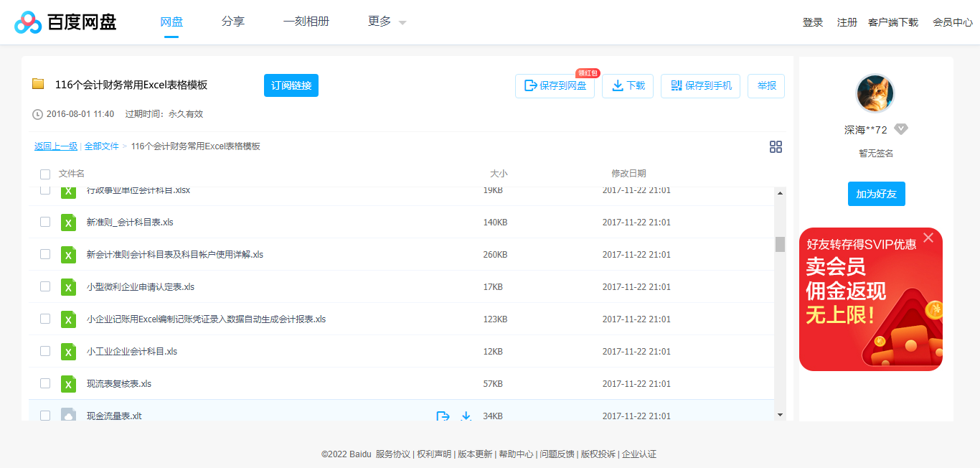Click the Excel icon beside 小工业企业会计科目.xls
980x468 pixels.
(68, 352)
